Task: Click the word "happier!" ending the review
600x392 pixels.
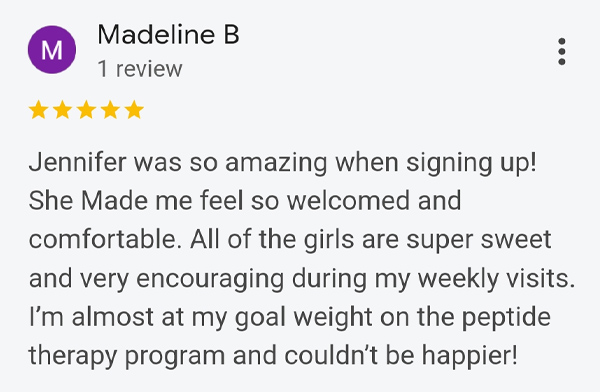Action: coord(470,357)
